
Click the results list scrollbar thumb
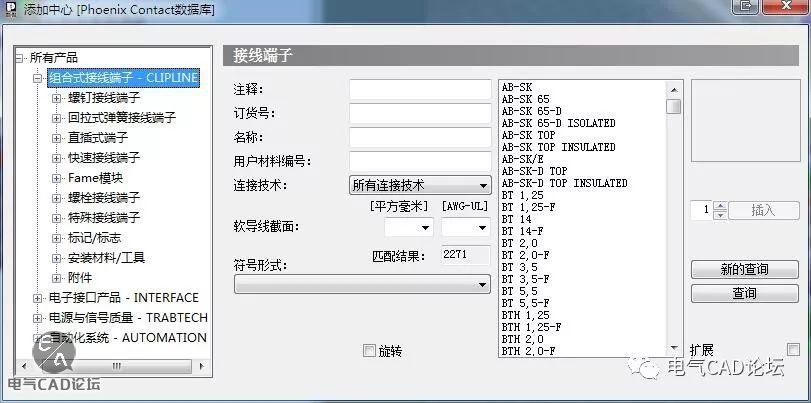point(674,107)
